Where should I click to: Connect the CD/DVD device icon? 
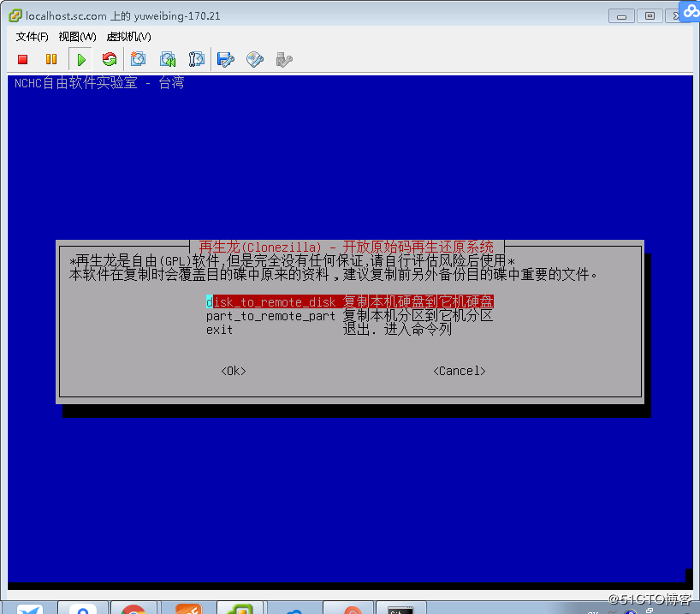(x=255, y=59)
